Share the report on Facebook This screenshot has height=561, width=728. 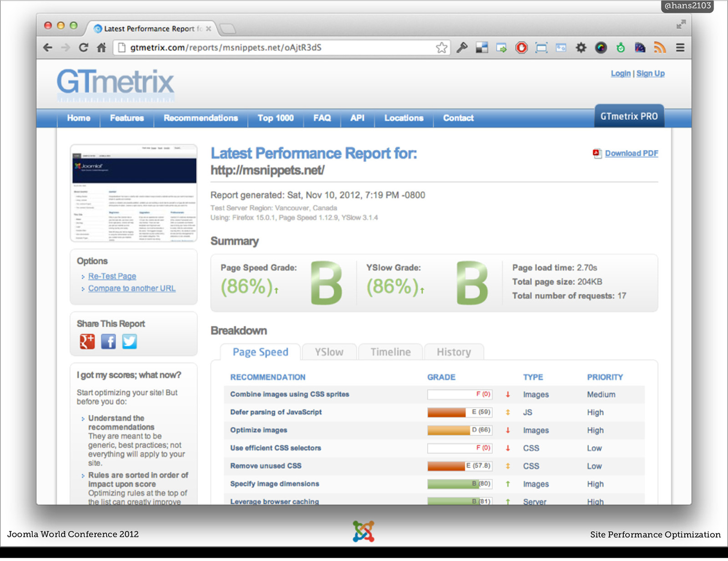(x=108, y=341)
